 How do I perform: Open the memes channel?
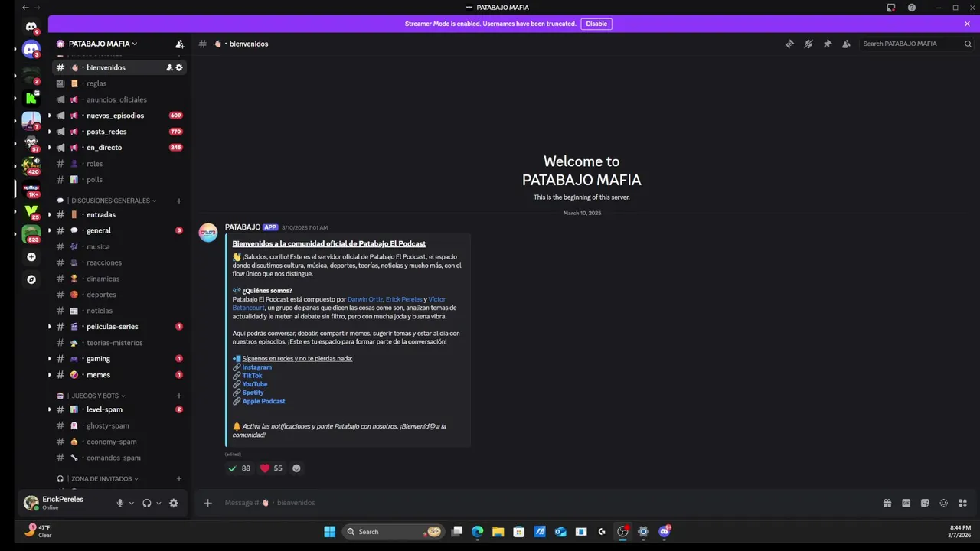[x=119, y=375]
